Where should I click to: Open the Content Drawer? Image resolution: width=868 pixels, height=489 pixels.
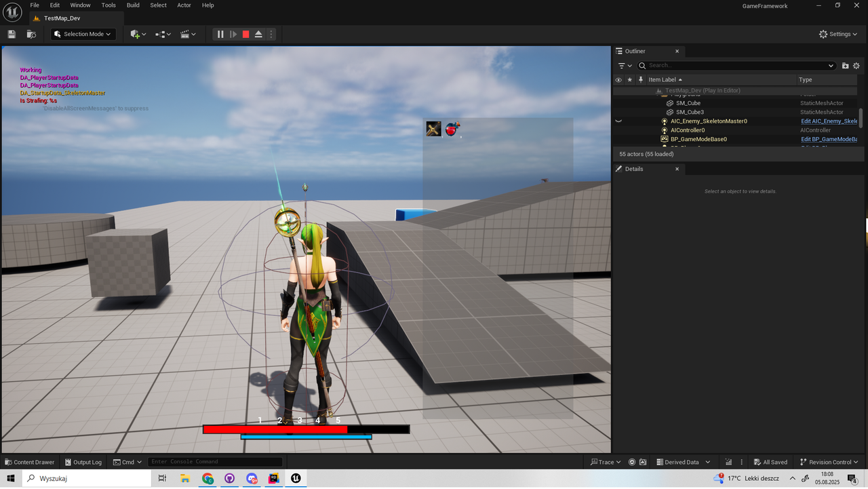pyautogui.click(x=29, y=462)
